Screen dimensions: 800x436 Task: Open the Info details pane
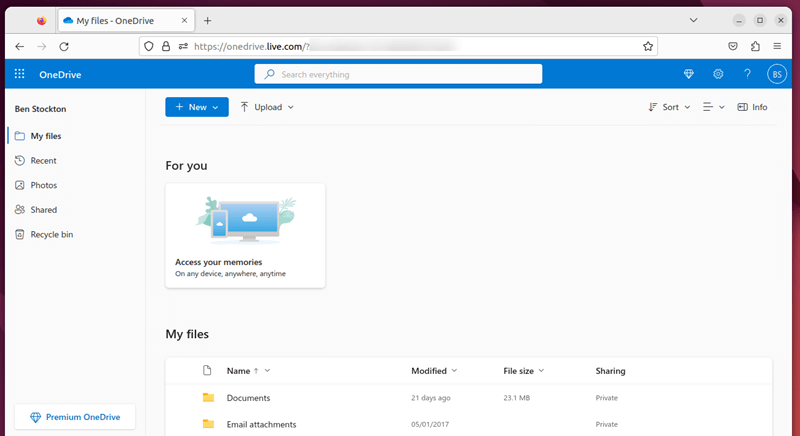(x=752, y=107)
